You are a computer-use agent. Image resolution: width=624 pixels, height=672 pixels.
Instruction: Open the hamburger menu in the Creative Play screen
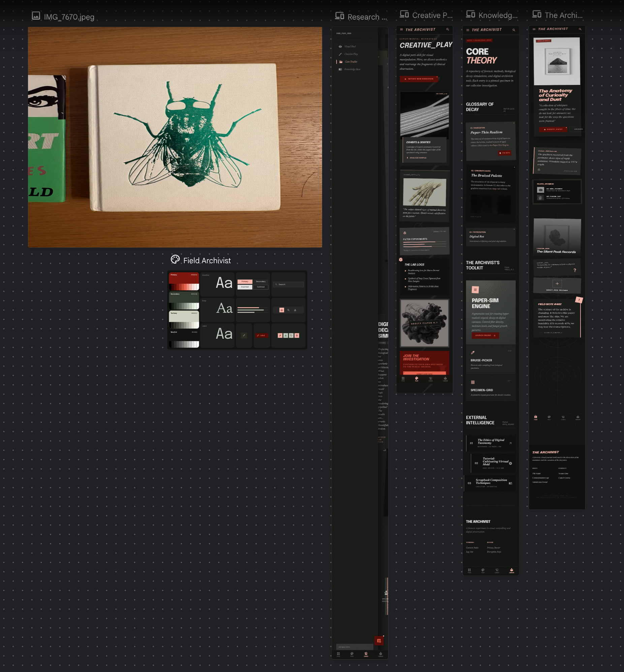401,30
